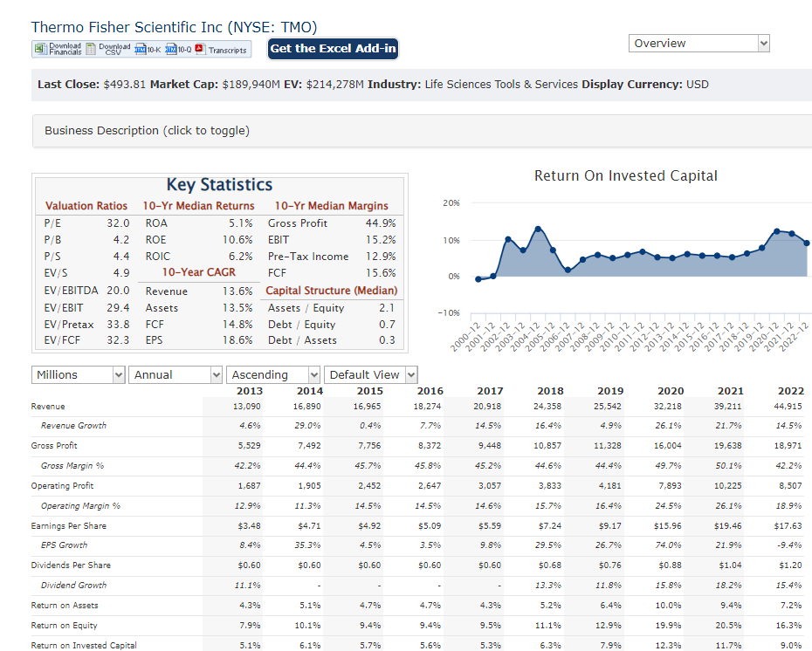This screenshot has height=651, width=812.
Task: Click the Return on Assets row label
Action: coord(65,606)
